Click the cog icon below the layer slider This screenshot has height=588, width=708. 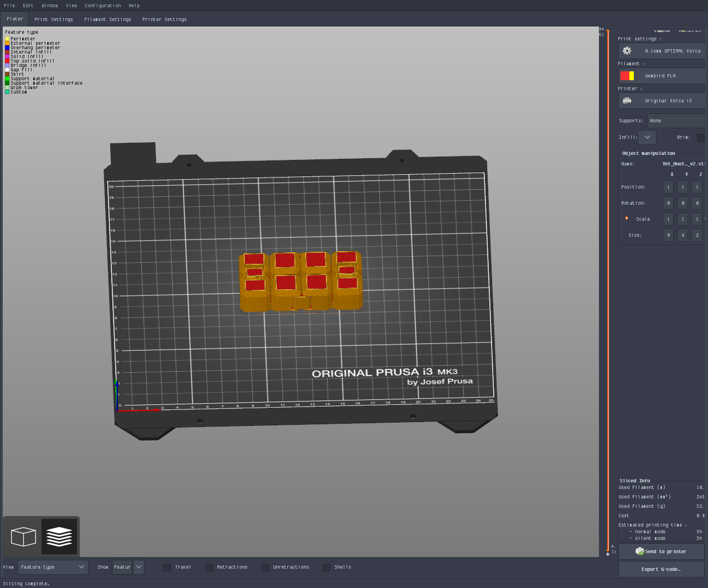(x=608, y=554)
